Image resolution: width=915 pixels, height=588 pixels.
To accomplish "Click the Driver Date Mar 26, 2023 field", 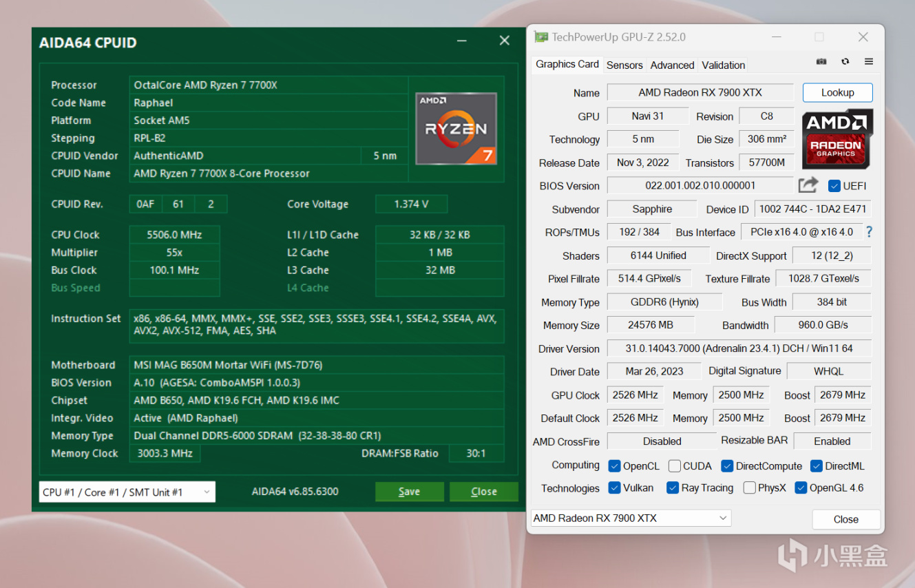I will (x=654, y=371).
